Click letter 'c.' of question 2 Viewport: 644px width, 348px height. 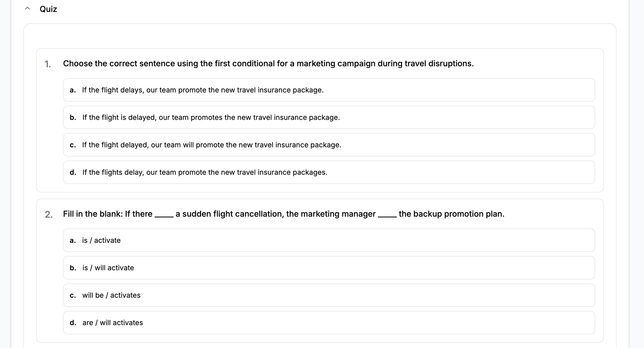[73, 295]
